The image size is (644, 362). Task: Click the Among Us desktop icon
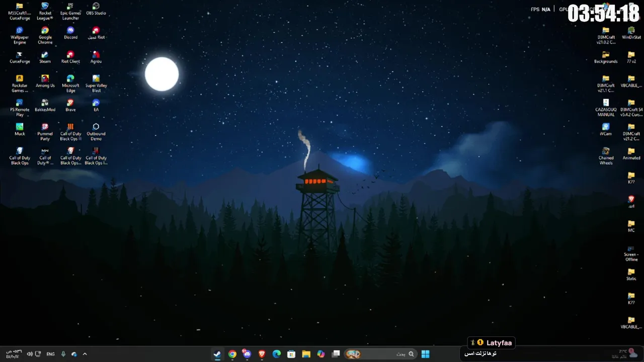45,82
